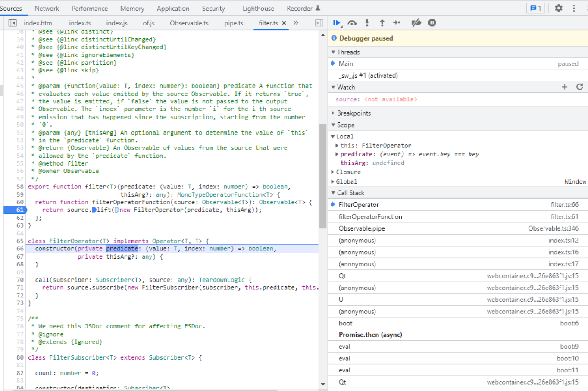The image size is (588, 391).
Task: Open the console messages badge
Action: tap(535, 8)
